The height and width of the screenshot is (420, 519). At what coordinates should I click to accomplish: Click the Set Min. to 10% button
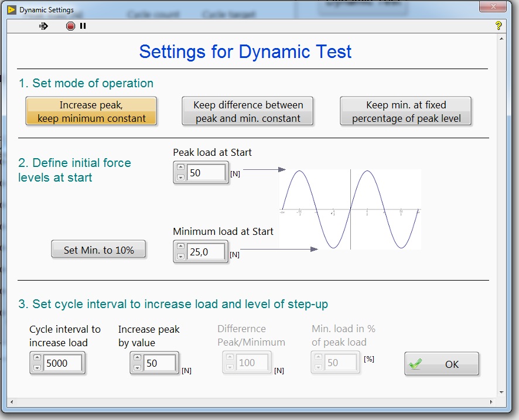(x=98, y=250)
